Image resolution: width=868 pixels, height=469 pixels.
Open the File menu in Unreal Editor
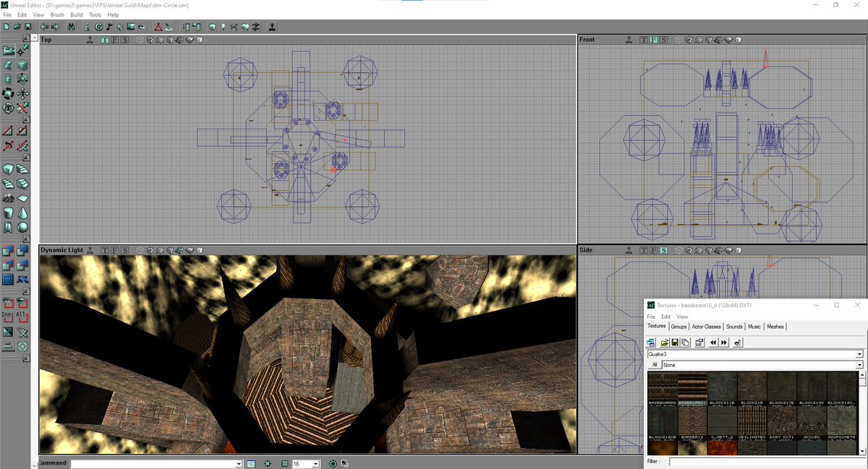point(7,14)
